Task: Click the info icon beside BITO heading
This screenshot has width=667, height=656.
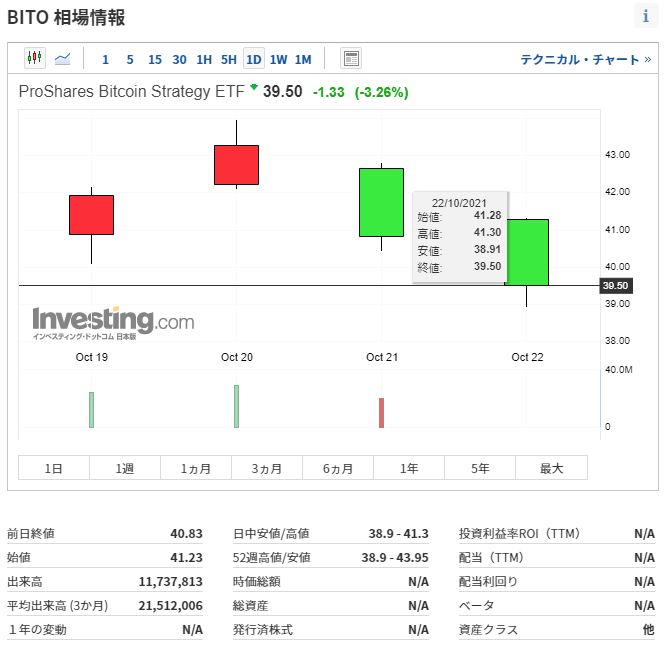Action: tap(646, 16)
